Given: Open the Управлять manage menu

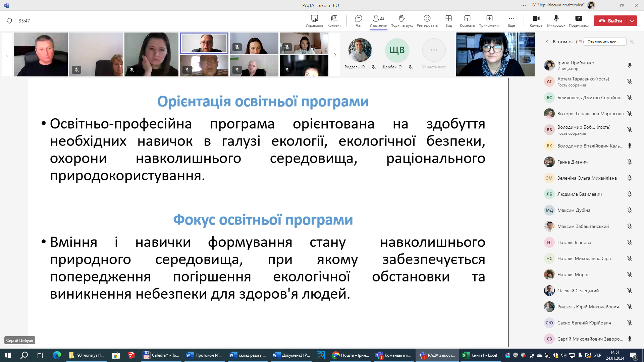Looking at the screenshot, I should (x=314, y=18).
